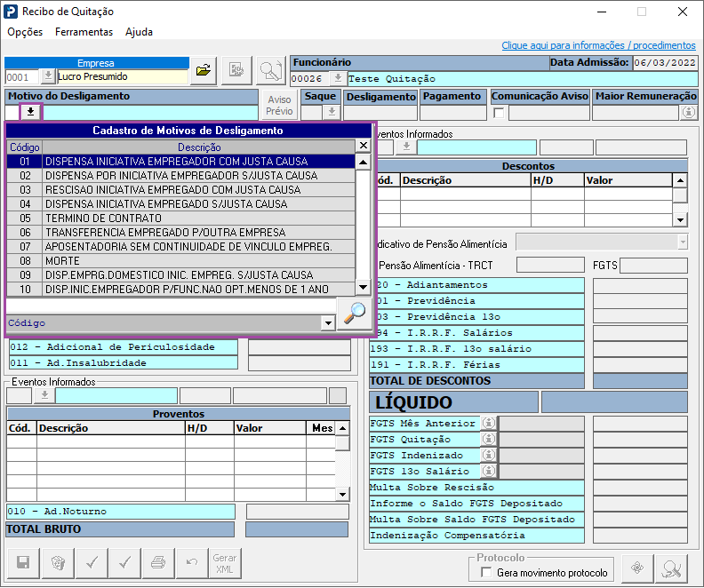Click the Data Admissão date field
The image size is (704, 588).
(665, 63)
